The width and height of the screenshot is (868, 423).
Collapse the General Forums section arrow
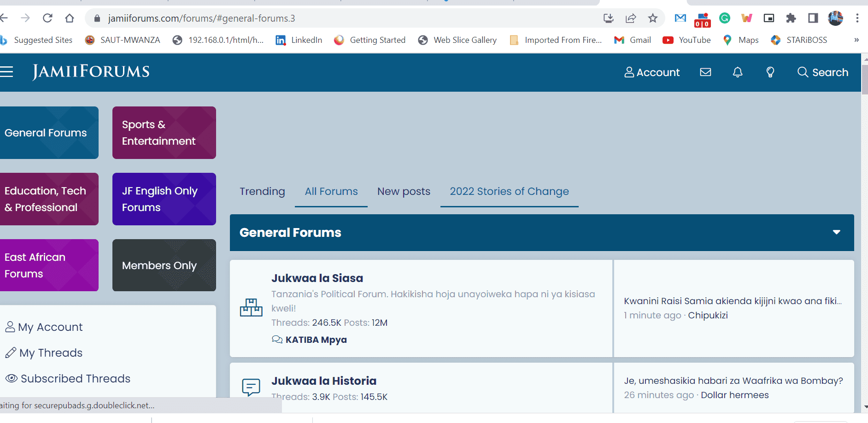[837, 232]
